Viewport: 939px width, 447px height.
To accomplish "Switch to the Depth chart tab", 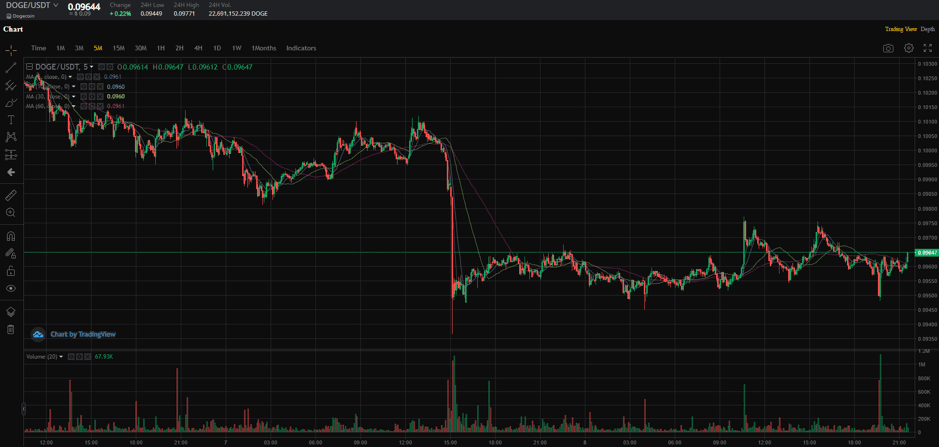I will (927, 29).
